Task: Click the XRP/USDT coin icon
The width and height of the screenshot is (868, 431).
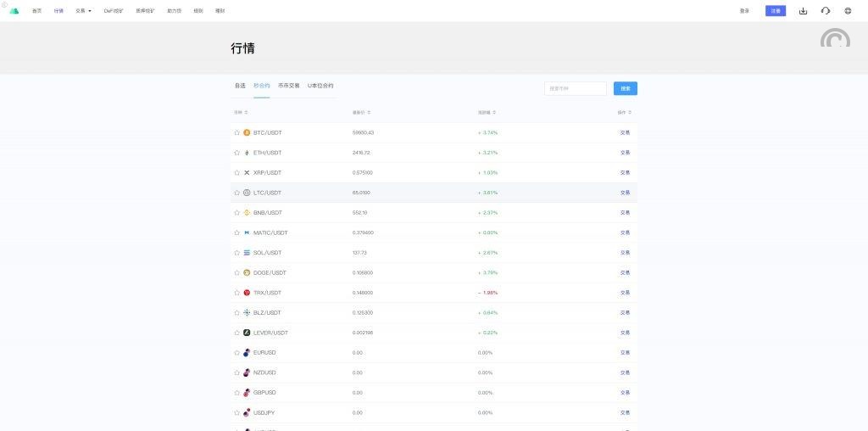Action: (247, 172)
